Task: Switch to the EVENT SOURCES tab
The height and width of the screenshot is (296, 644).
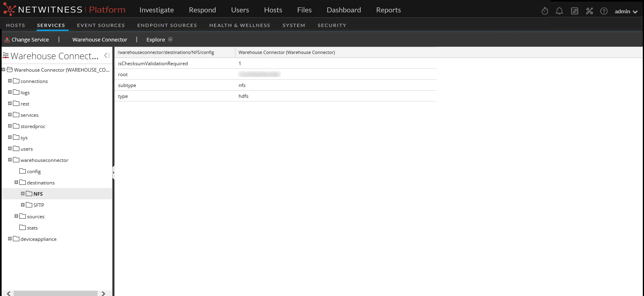Action: 101,25
